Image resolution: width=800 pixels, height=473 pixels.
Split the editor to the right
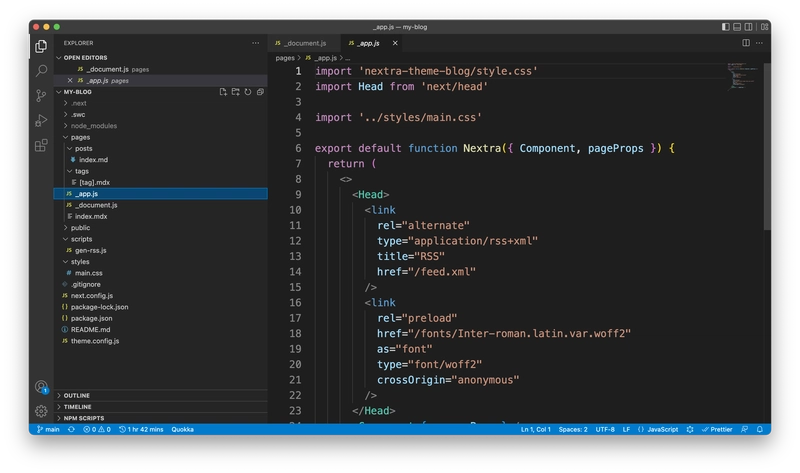746,43
